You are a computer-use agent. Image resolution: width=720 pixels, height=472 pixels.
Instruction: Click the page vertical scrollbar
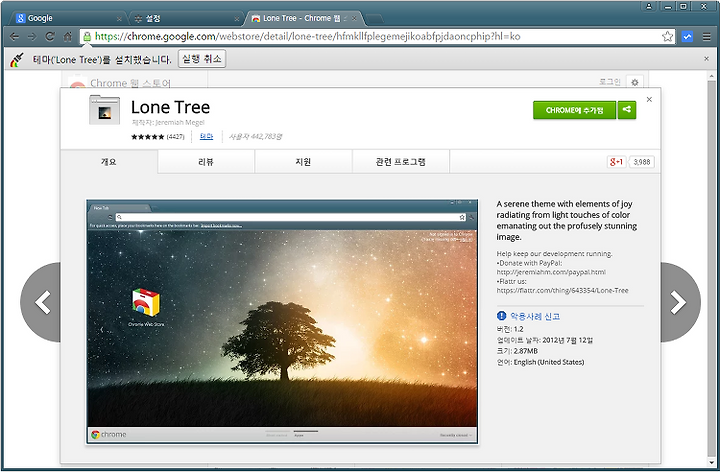point(712,271)
